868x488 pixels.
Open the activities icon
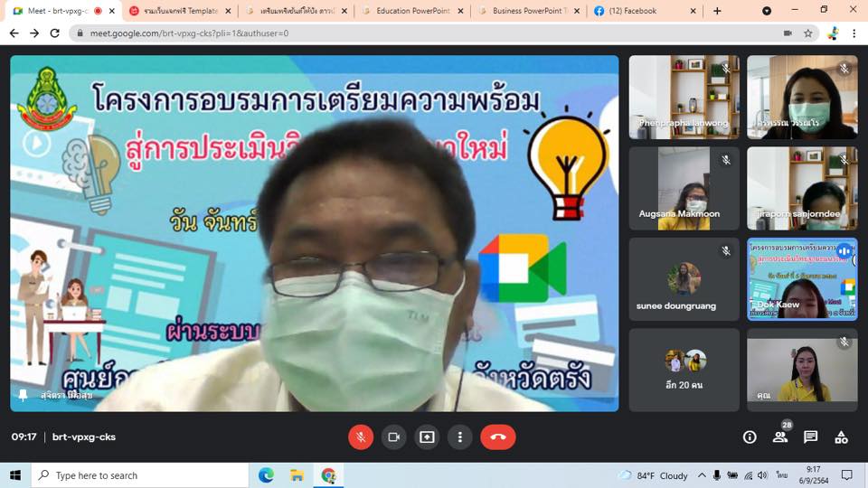(842, 437)
